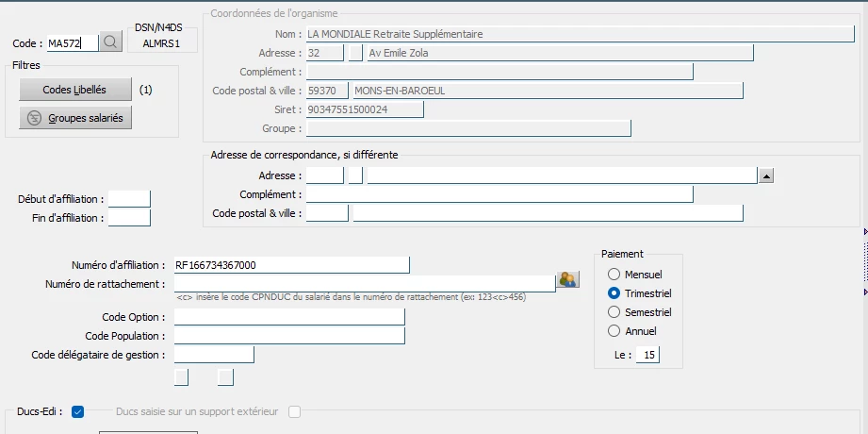Set payment frequency to Annuel
Screen dimensions: 868x434
(x=615, y=331)
